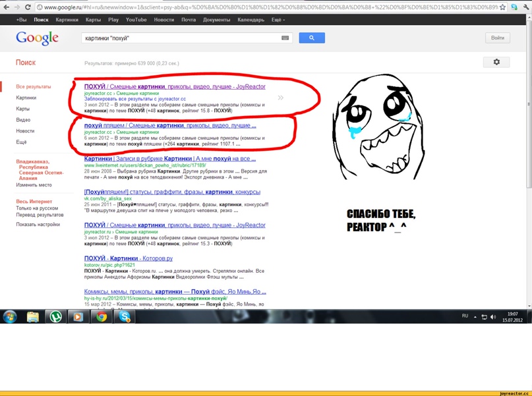Open Chrome's wrench settings menu

(x=526, y=7)
